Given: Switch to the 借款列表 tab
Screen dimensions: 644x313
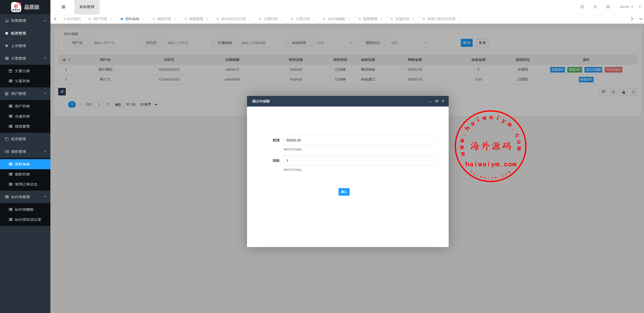Looking at the screenshot, I should pos(164,19).
